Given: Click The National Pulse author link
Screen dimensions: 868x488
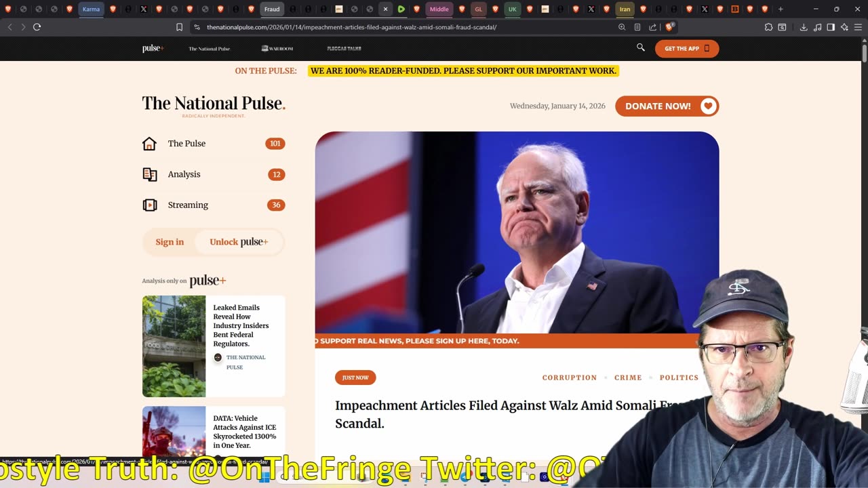Looking at the screenshot, I should click(x=245, y=362).
